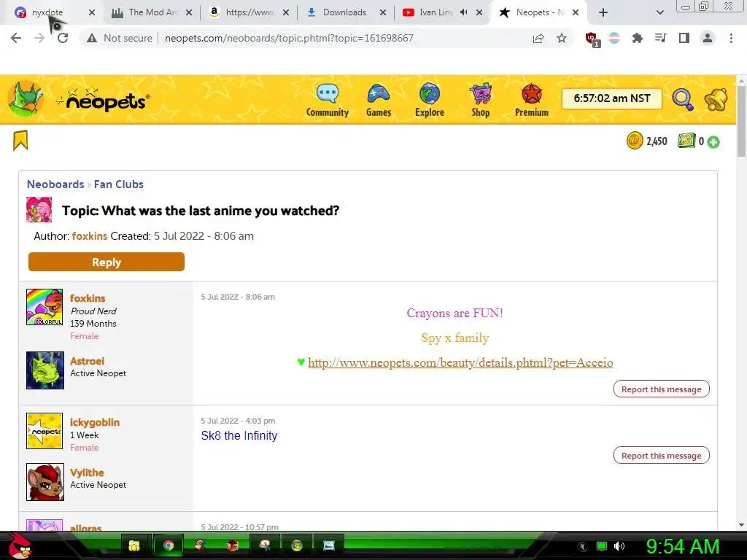Open the Shop cart icon
The height and width of the screenshot is (560, 747).
coord(481,94)
